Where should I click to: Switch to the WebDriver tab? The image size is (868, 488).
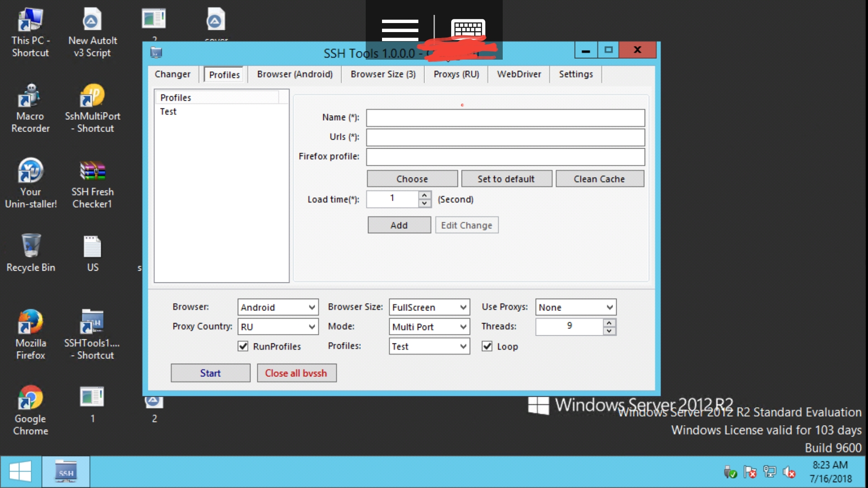coord(519,75)
